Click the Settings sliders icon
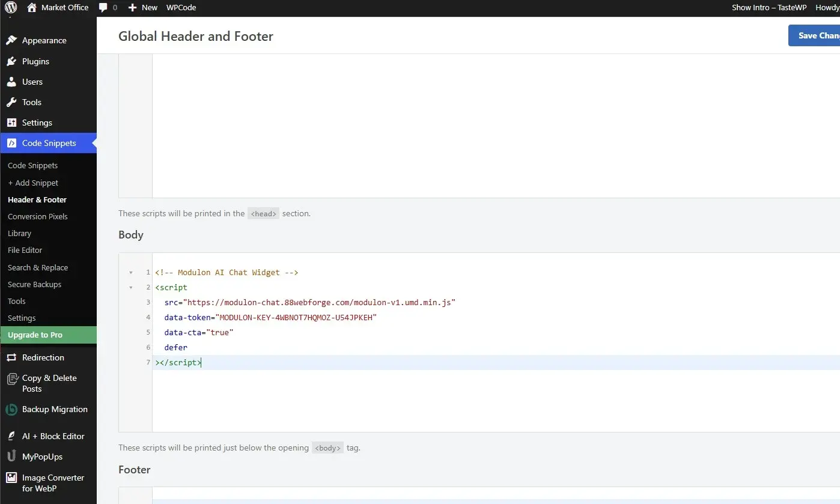Viewport: 840px width, 504px height. coord(11,123)
